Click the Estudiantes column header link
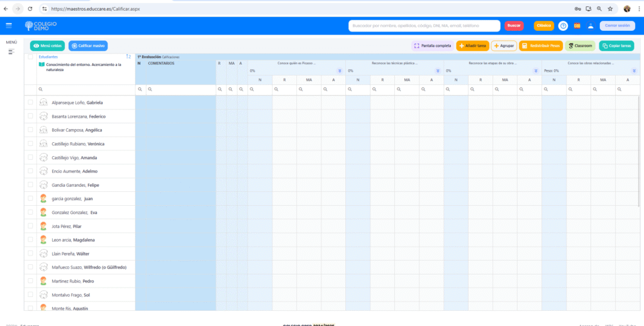This screenshot has height=326, width=644. click(x=48, y=57)
